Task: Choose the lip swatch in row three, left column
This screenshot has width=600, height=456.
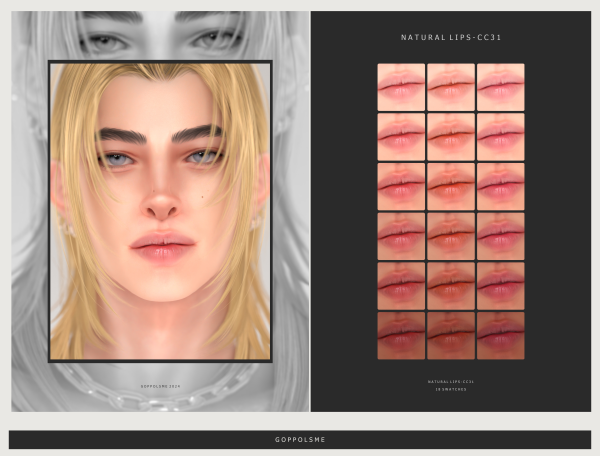Action: tap(401, 187)
